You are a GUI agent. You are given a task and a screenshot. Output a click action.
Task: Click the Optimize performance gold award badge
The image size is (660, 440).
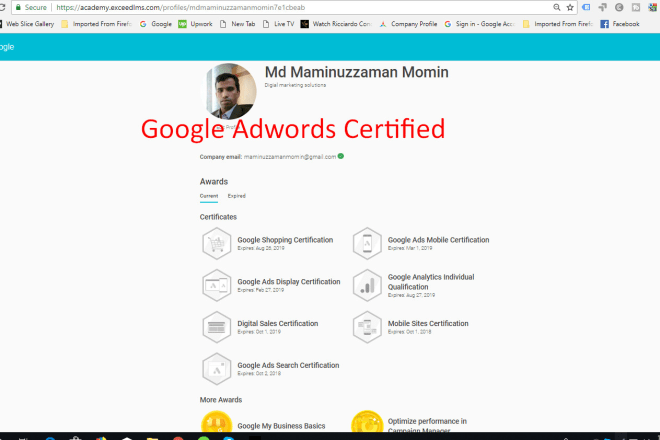pyautogui.click(x=367, y=422)
